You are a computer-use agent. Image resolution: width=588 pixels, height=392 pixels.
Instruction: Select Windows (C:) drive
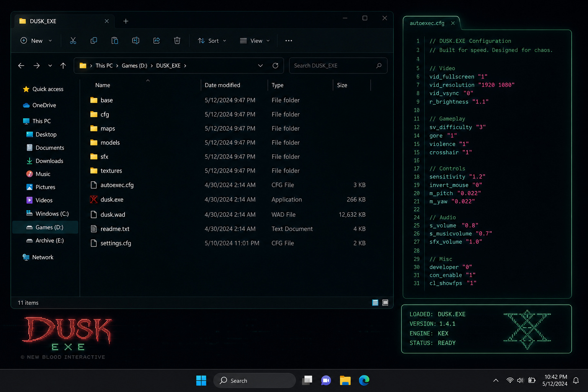[x=47, y=214]
